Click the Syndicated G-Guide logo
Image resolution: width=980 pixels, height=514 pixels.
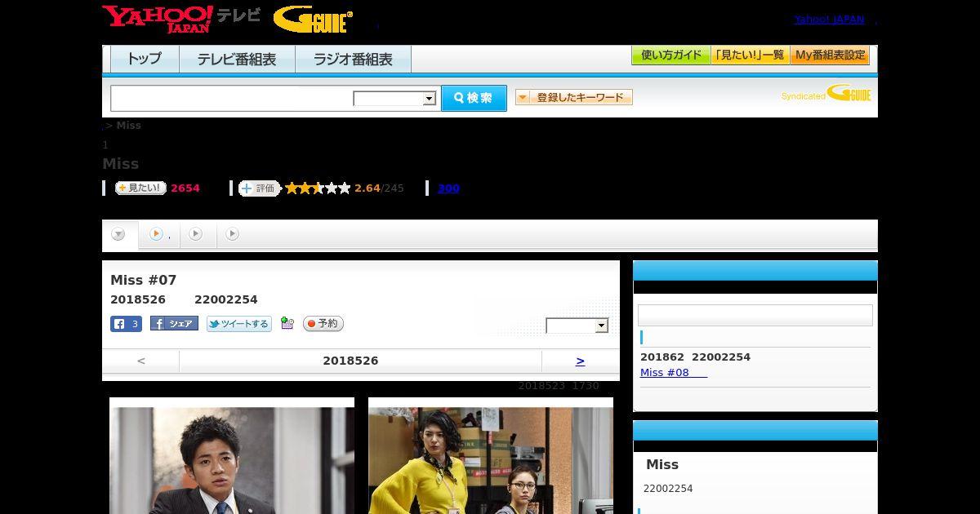tap(826, 94)
